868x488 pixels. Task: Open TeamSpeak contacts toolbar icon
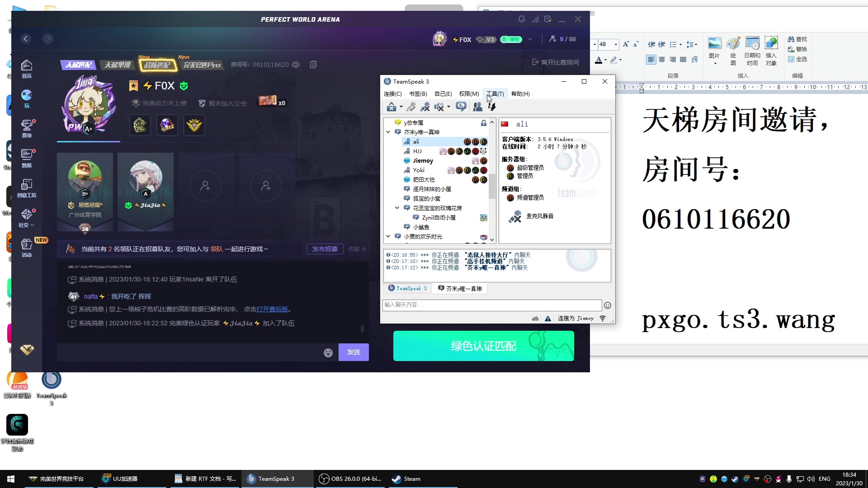tap(477, 107)
